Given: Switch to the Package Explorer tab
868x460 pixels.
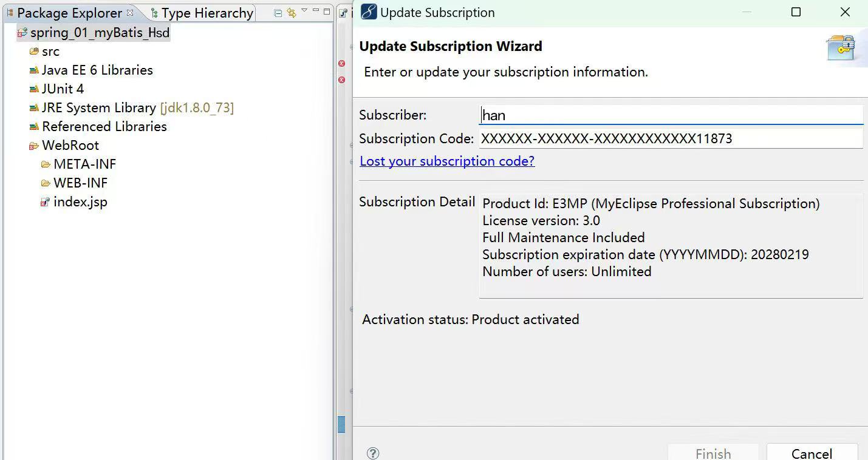Looking at the screenshot, I should [x=69, y=13].
